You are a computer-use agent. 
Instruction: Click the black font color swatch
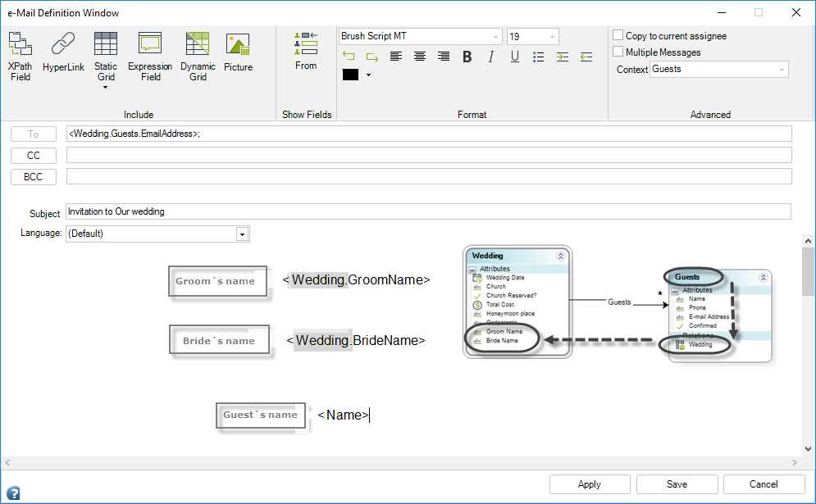(x=350, y=75)
